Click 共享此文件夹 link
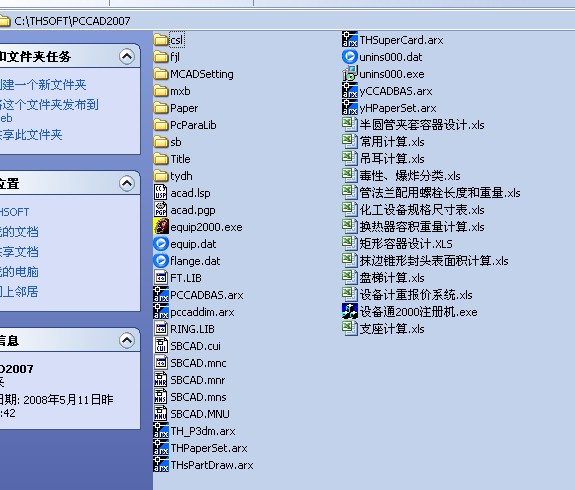The height and width of the screenshot is (490, 575). point(31,135)
